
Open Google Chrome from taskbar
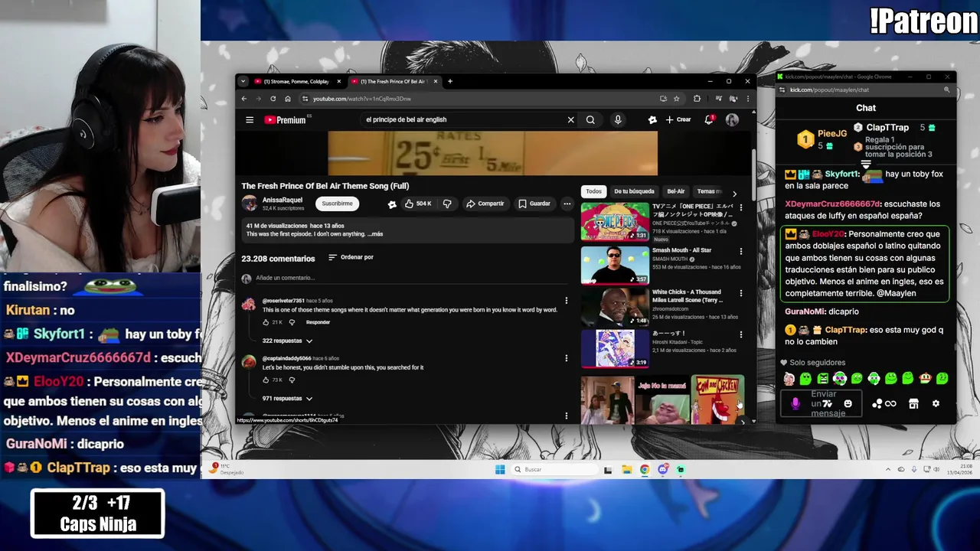point(645,470)
